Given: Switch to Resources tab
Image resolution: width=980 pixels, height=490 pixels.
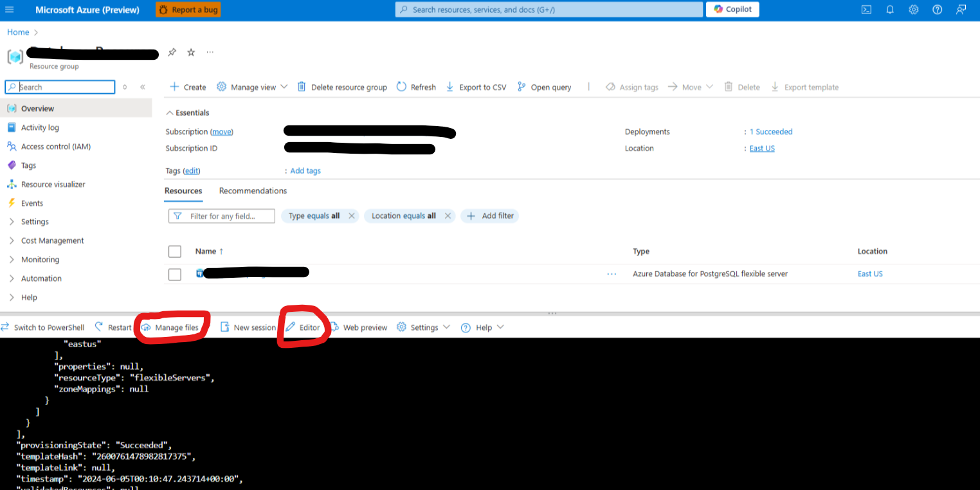Looking at the screenshot, I should click(x=183, y=191).
